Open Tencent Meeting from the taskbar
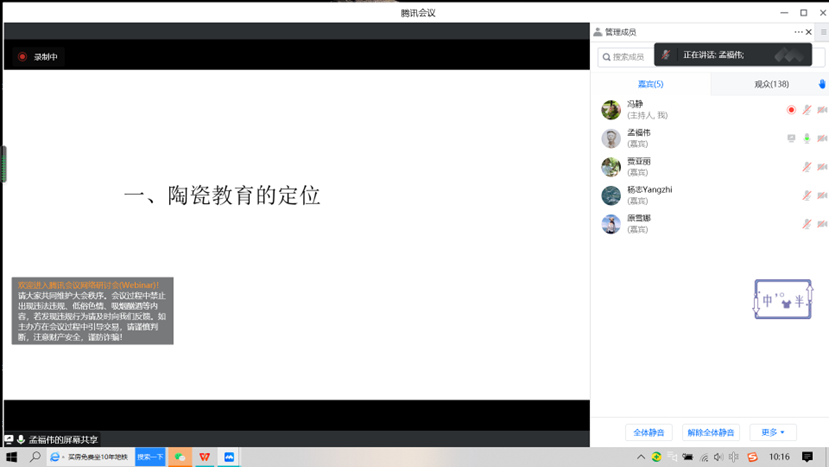This screenshot has width=829, height=467. tap(229, 457)
